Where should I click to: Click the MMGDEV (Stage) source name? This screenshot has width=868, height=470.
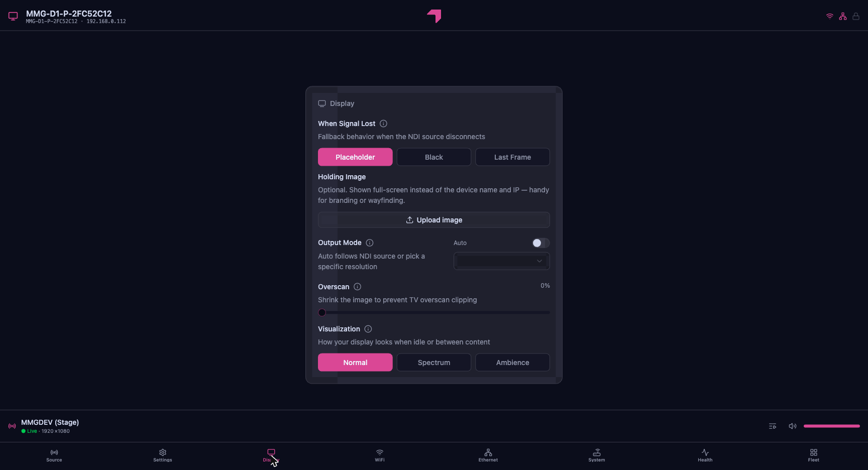tap(50, 422)
